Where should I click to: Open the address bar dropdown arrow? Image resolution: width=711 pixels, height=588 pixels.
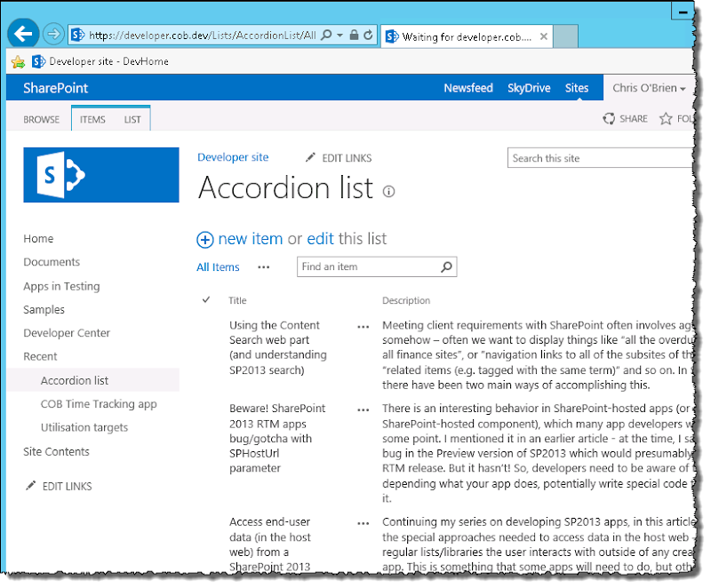coord(340,35)
